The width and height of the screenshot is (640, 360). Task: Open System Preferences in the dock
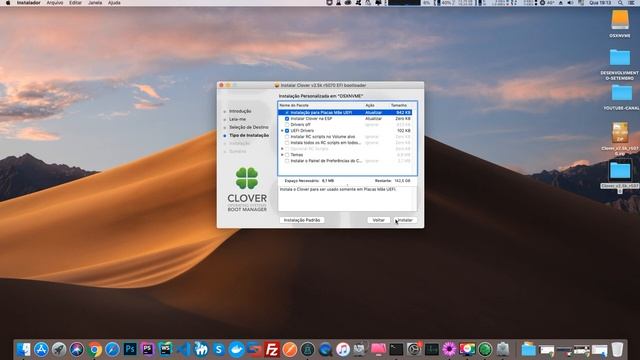[414, 349]
